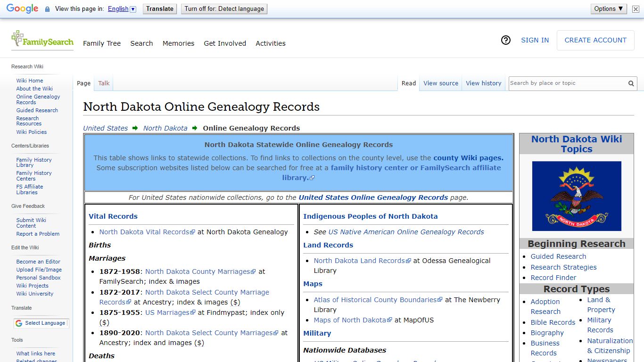
Task: Open Maps of North Dakota link
Action: click(x=353, y=320)
